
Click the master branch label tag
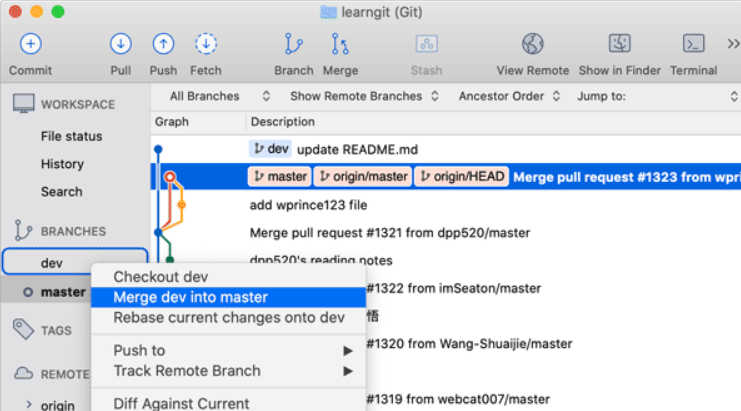279,177
